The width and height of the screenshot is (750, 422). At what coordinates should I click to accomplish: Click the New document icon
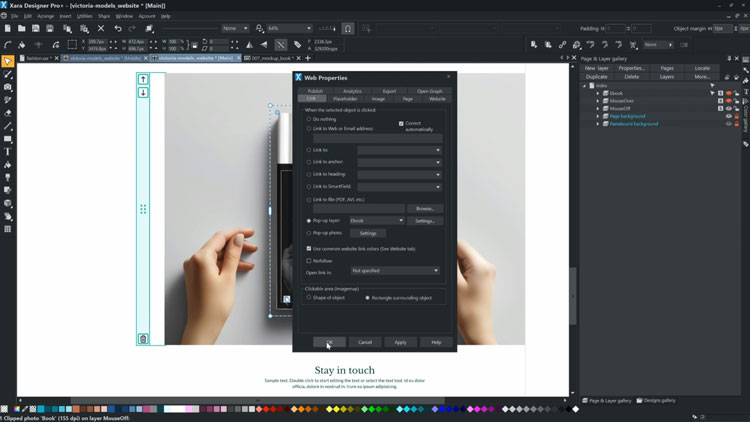pos(8,29)
